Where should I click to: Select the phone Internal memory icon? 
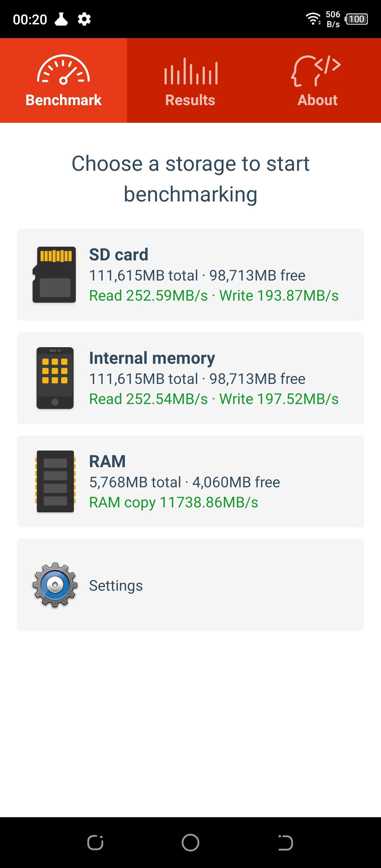[x=55, y=378]
